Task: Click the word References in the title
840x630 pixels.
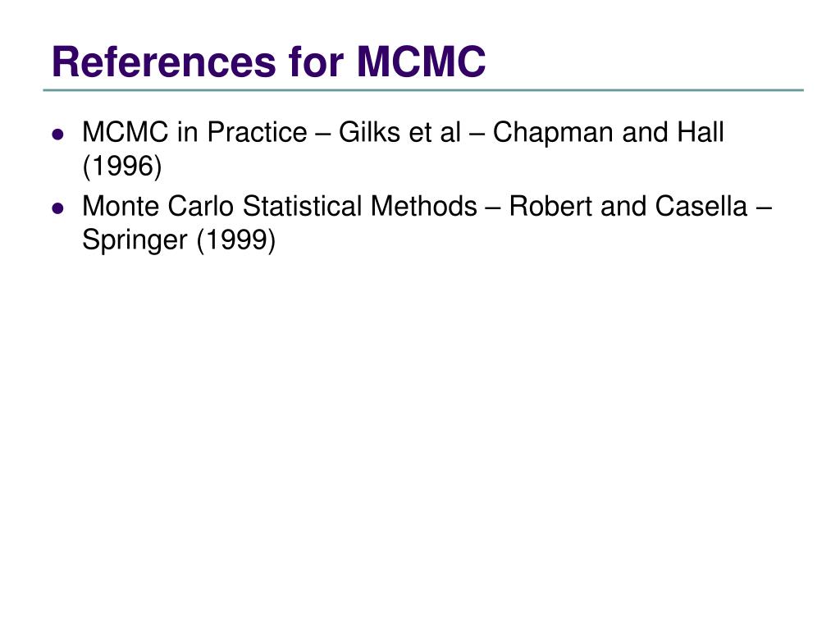Action: tap(164, 62)
